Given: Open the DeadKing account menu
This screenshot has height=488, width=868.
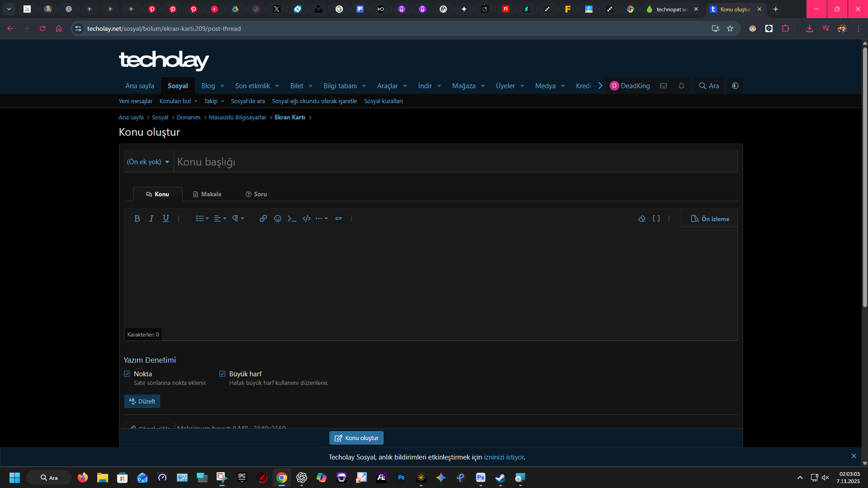Looking at the screenshot, I should click(630, 86).
